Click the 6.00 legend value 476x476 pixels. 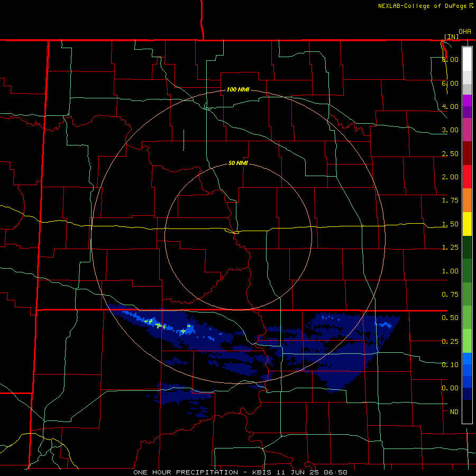point(450,83)
